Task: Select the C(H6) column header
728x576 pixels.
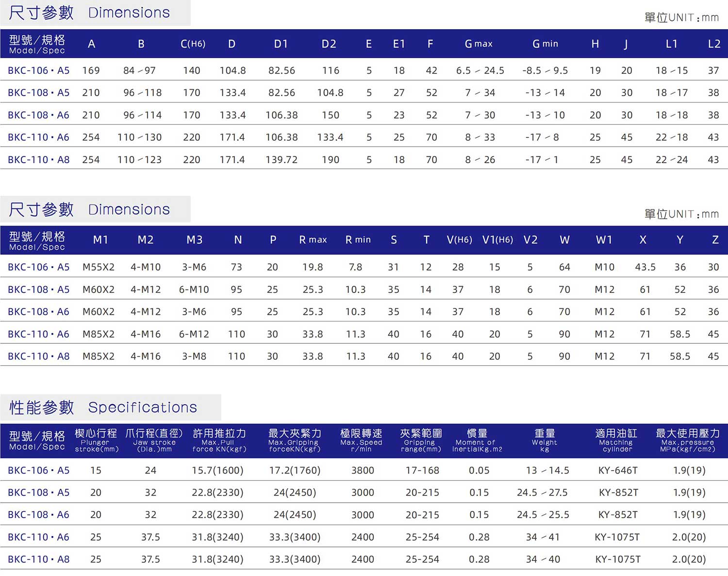Action: point(193,44)
